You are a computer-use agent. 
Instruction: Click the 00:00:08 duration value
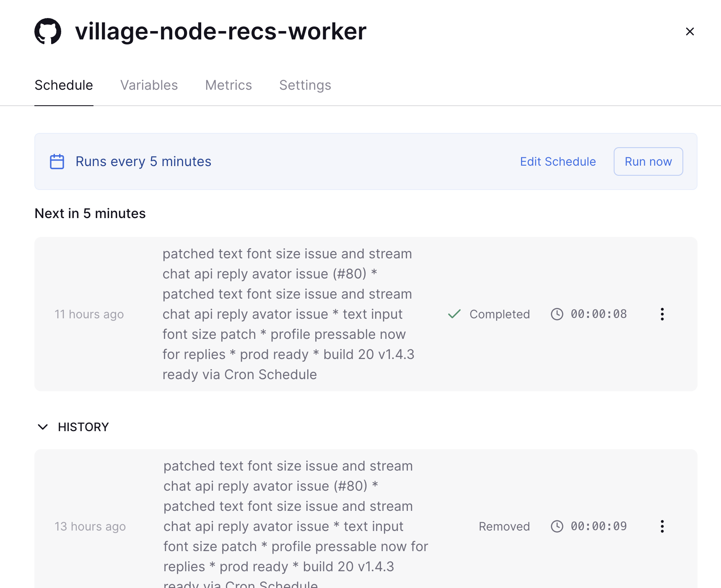[599, 314]
